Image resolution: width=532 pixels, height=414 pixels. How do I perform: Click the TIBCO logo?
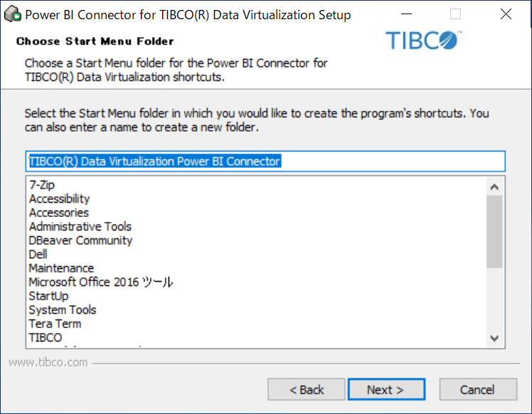pos(423,41)
